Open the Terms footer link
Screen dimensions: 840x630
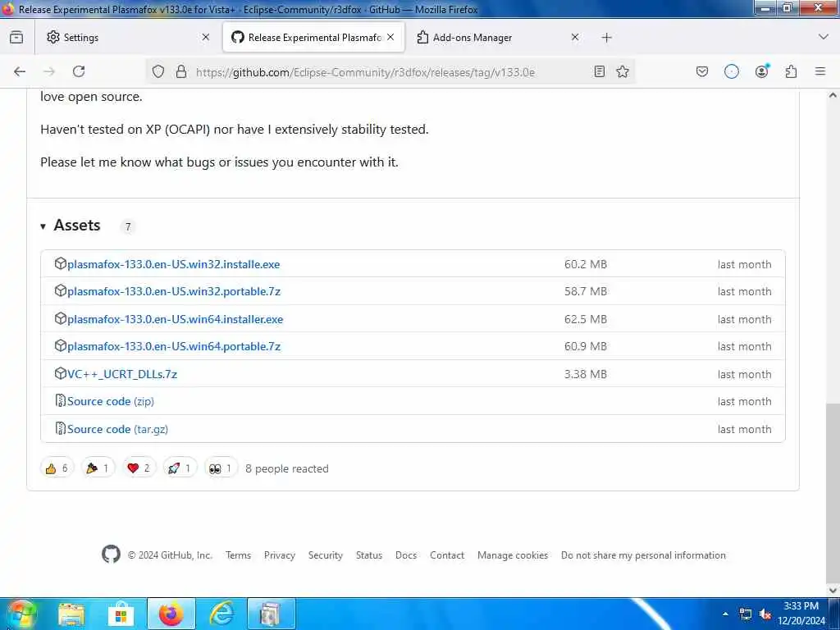238,555
